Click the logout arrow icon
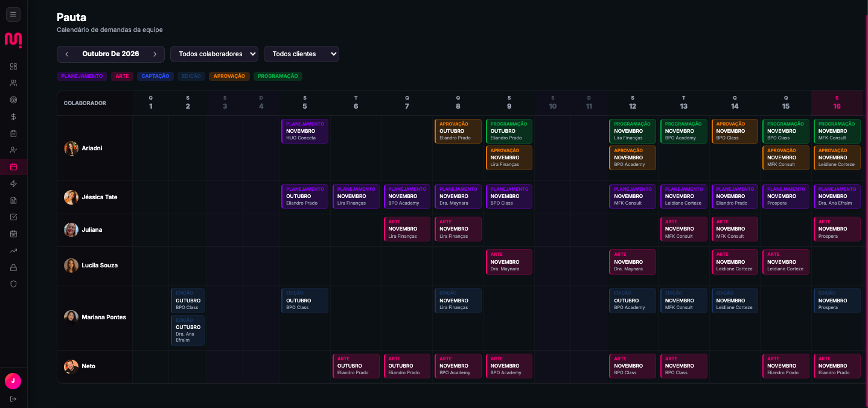 pos(13,398)
